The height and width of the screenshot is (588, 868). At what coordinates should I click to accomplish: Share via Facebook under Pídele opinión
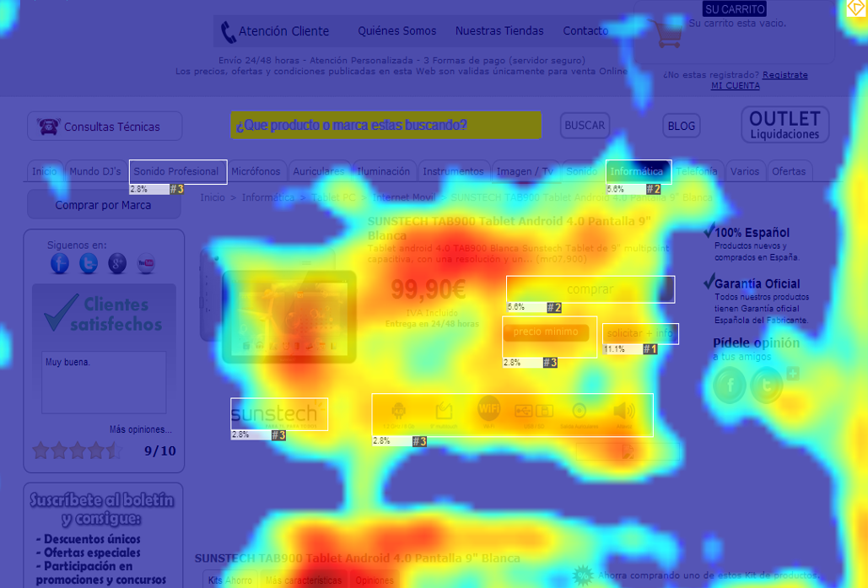click(730, 386)
